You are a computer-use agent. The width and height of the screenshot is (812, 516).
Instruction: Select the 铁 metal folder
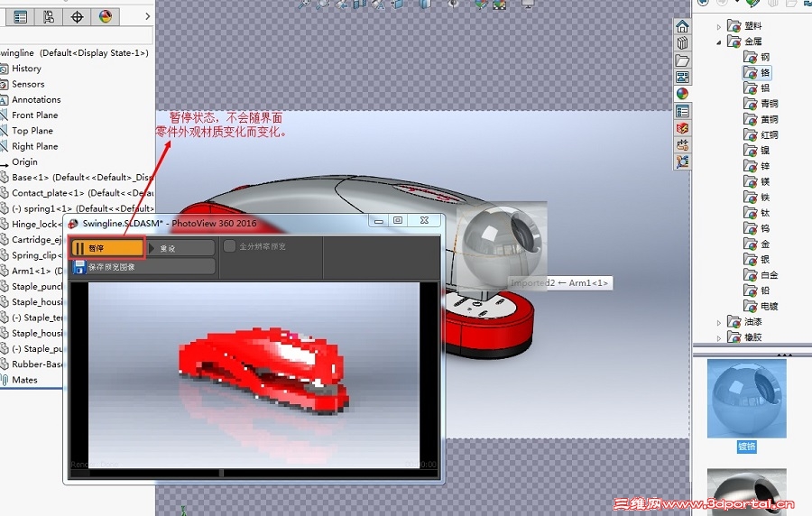(757, 198)
